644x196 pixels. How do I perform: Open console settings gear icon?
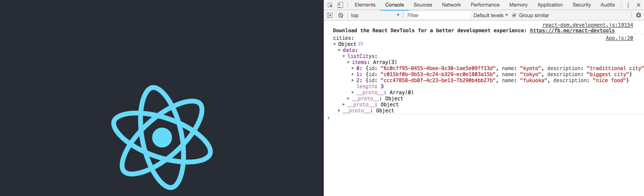tap(638, 15)
